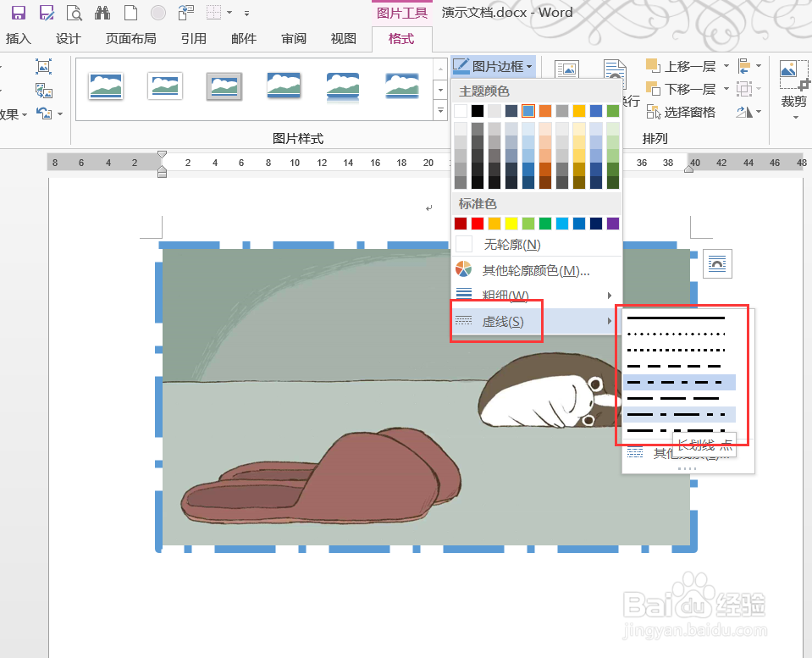The width and height of the screenshot is (812, 658).
Task: Pick yellow standard color swatch
Action: pos(511,224)
